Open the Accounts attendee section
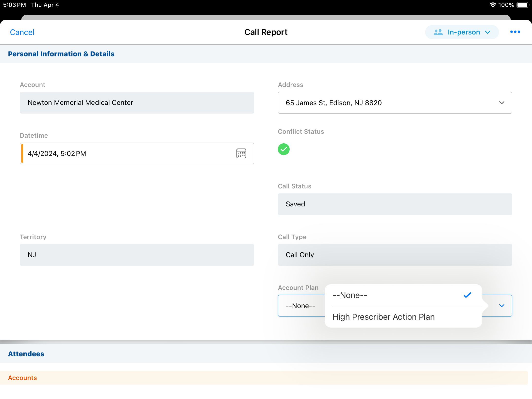Image resolution: width=532 pixels, height=399 pixels. pyautogui.click(x=22, y=378)
